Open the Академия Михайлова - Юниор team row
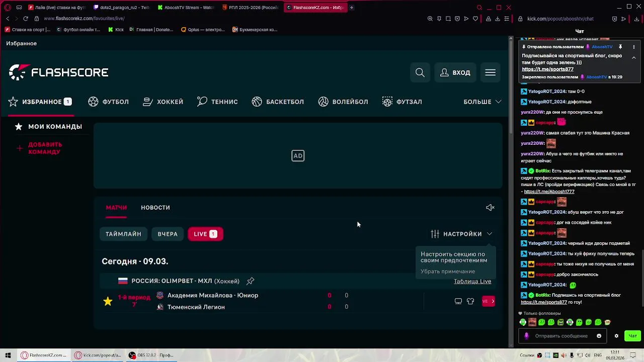This screenshot has width=644, height=362. click(x=213, y=296)
